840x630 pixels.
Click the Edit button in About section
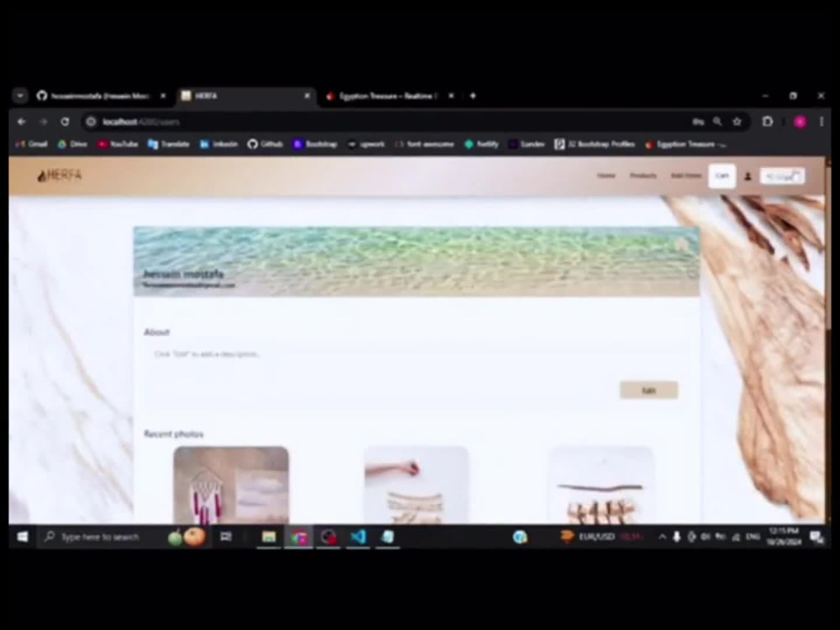tap(648, 391)
